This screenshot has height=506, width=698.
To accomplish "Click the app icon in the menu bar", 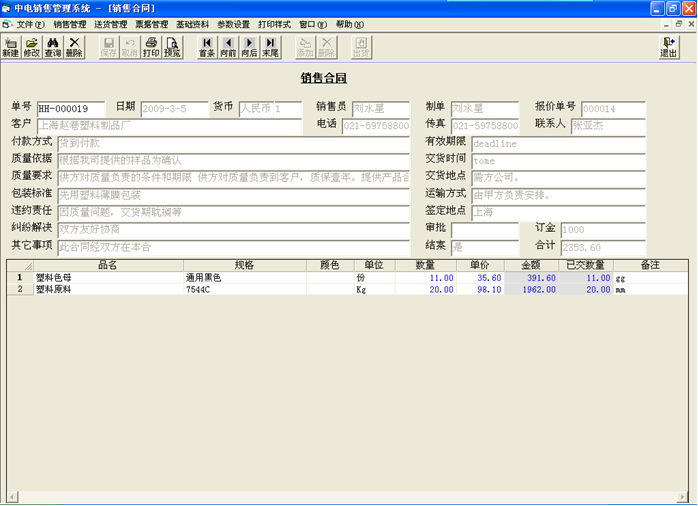I will click(x=6, y=24).
